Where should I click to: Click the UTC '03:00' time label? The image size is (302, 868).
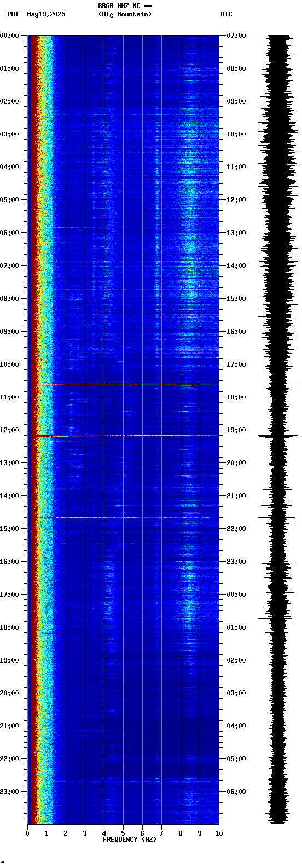pos(236,693)
